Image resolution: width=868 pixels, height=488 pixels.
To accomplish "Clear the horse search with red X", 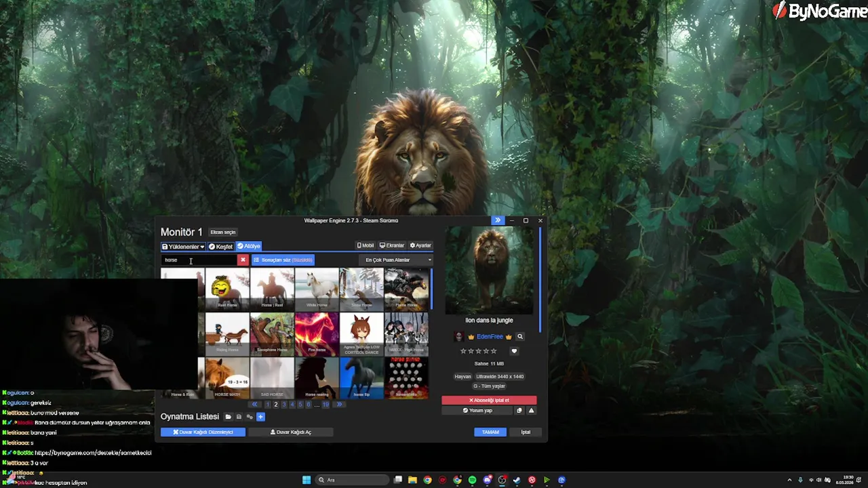I will (243, 260).
